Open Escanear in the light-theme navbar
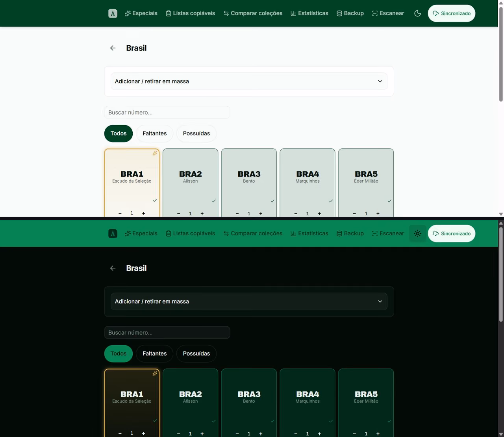 click(x=388, y=13)
